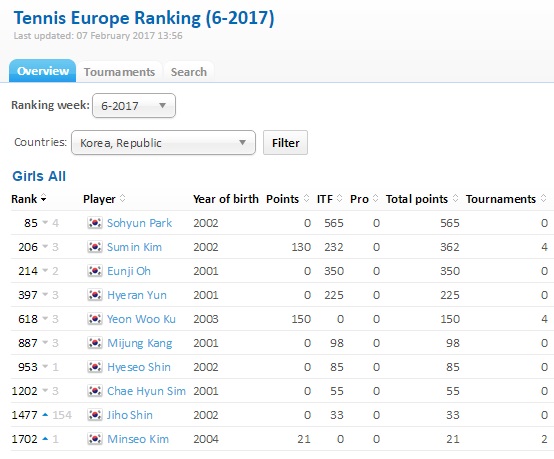This screenshot has height=459, width=554.
Task: Open Yeon Woo Ku player profile
Action: 141,319
